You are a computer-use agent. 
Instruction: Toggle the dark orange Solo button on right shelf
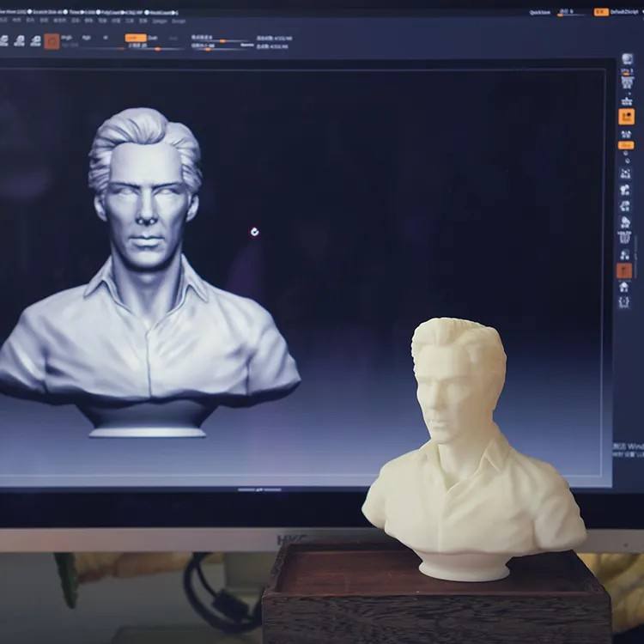click(624, 270)
